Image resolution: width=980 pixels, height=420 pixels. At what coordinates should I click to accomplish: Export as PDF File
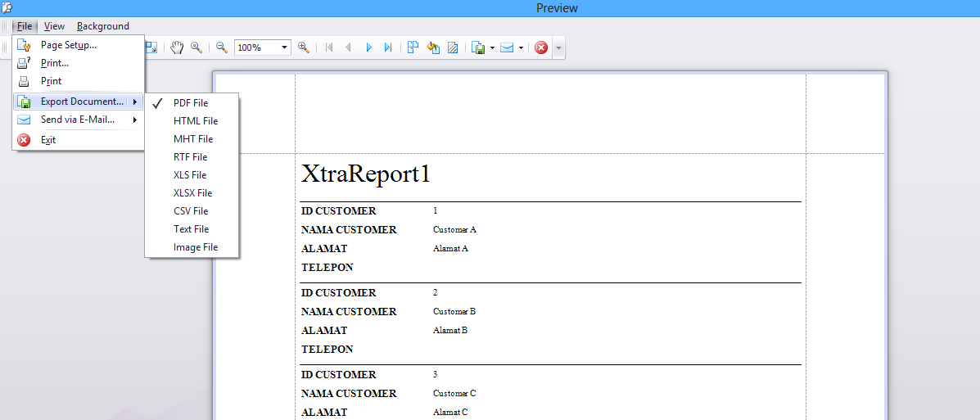192,103
